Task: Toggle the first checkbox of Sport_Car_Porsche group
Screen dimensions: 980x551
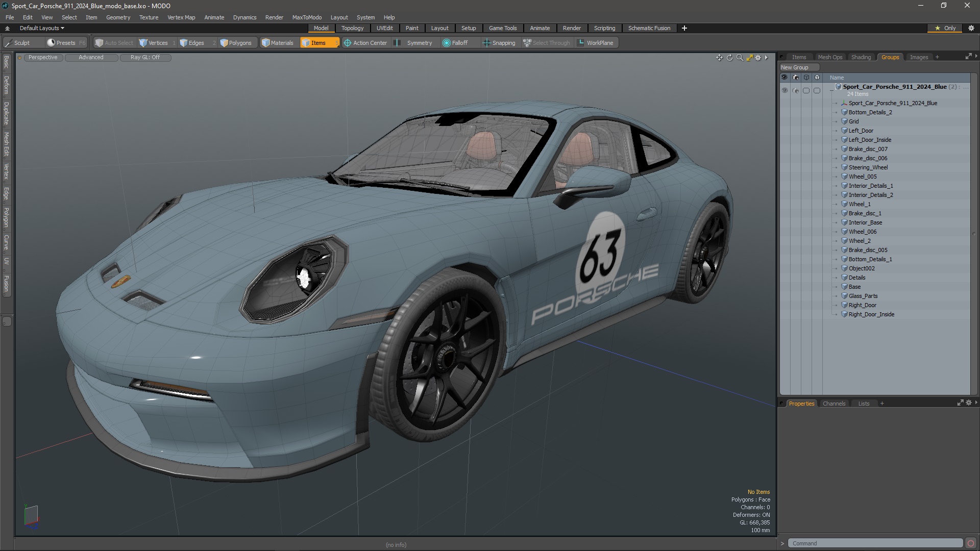Action: point(806,90)
